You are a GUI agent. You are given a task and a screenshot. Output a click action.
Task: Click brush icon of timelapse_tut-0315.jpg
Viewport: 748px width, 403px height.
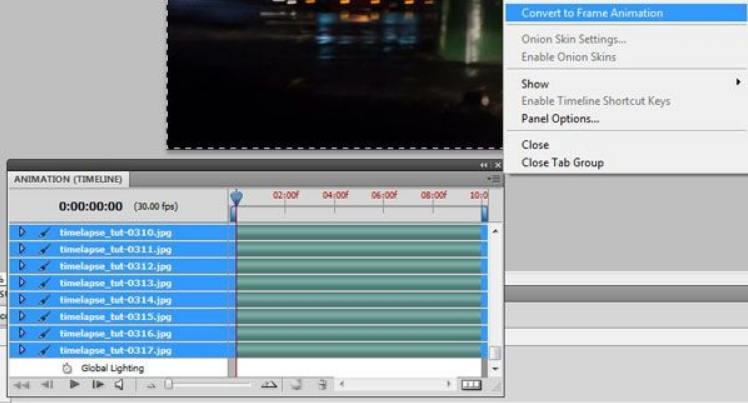44,317
